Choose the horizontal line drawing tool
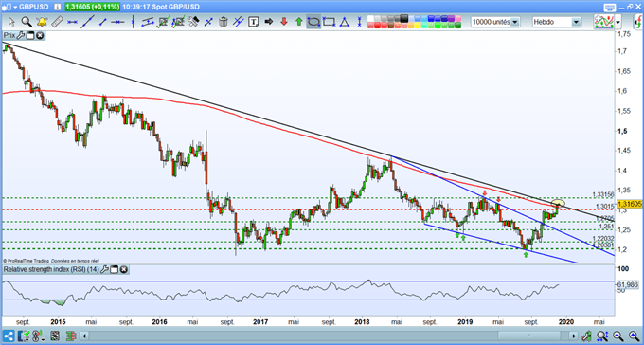Screen dimensions: 644x345 (72, 22)
